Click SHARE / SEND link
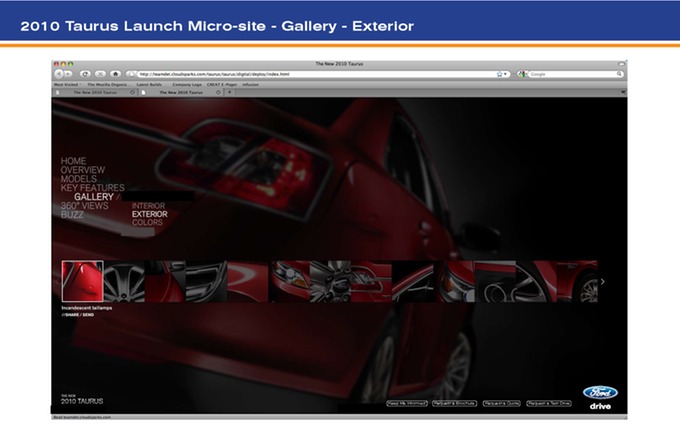This screenshot has width=680, height=439. point(78,315)
